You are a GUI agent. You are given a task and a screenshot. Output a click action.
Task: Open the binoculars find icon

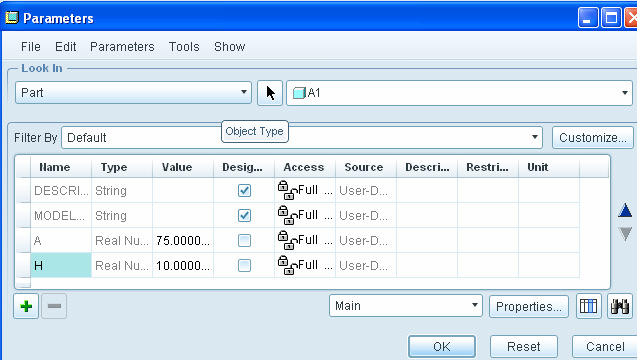[620, 306]
